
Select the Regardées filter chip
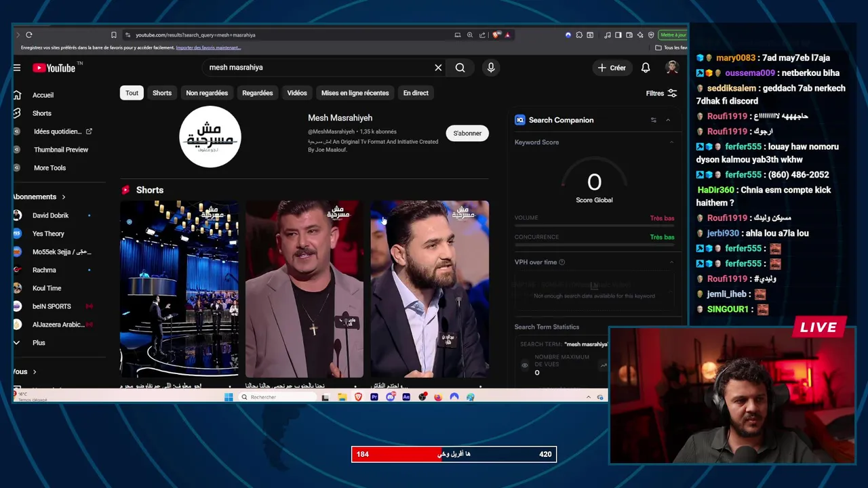[x=258, y=93]
